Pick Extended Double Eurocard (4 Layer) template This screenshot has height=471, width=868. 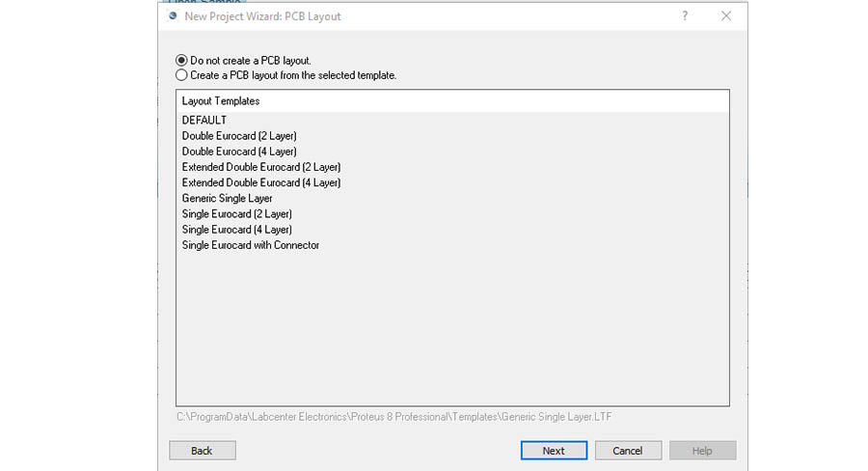coord(261,182)
